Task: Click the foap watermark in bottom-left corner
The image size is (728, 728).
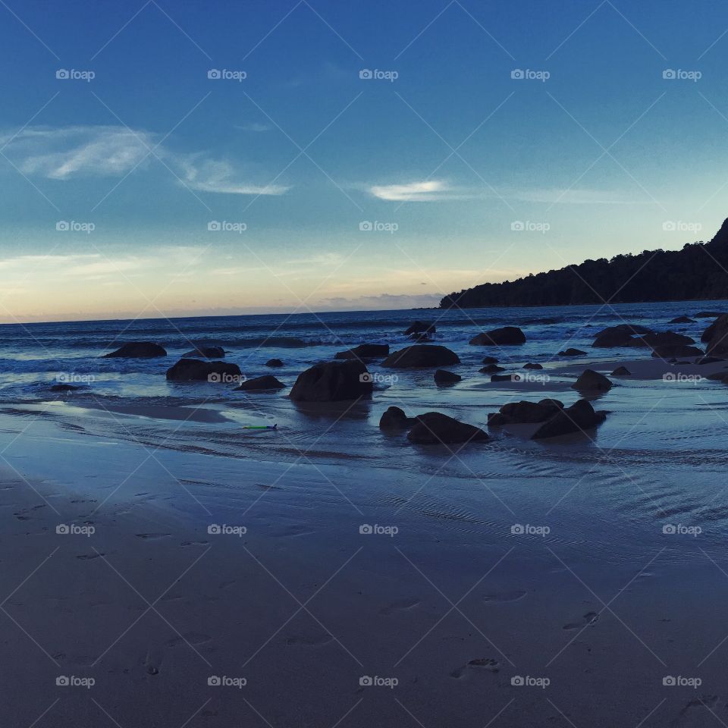Action: click(75, 682)
